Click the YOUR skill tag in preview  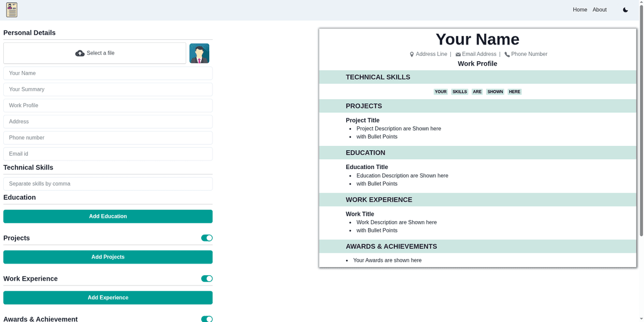(x=441, y=91)
